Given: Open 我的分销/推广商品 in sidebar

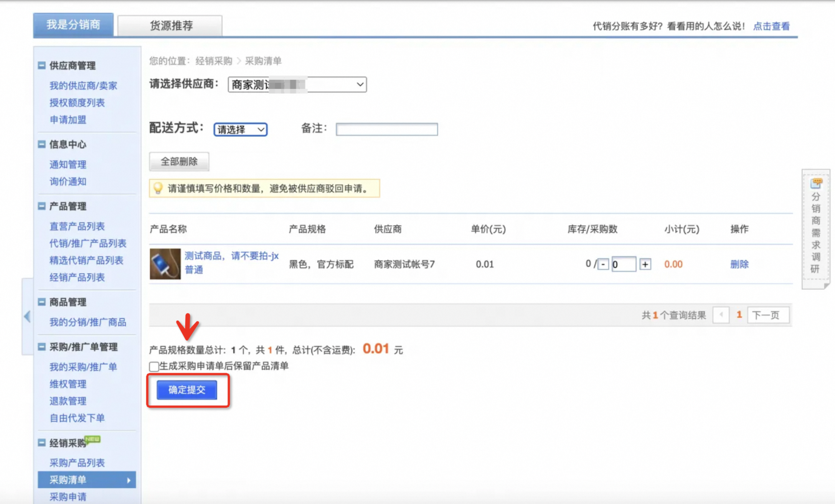Looking at the screenshot, I should (x=88, y=322).
